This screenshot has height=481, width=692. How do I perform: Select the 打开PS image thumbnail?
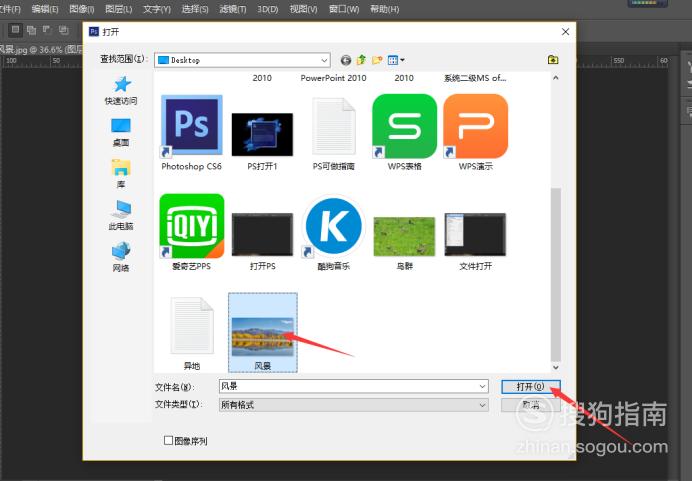262,234
